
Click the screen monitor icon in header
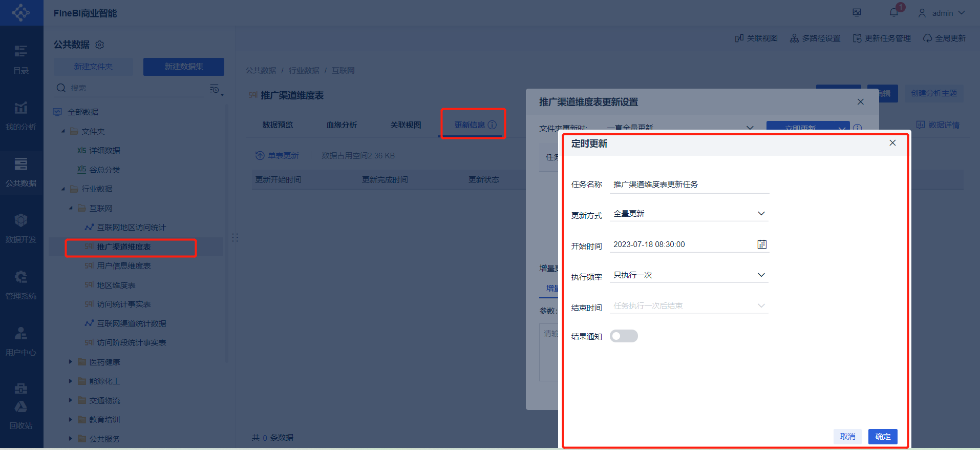pyautogui.click(x=857, y=12)
